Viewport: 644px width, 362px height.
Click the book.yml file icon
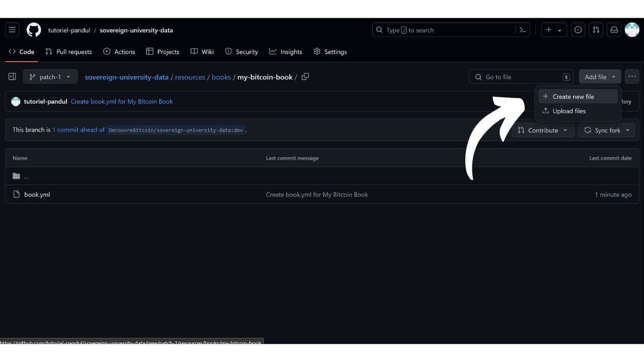click(17, 195)
